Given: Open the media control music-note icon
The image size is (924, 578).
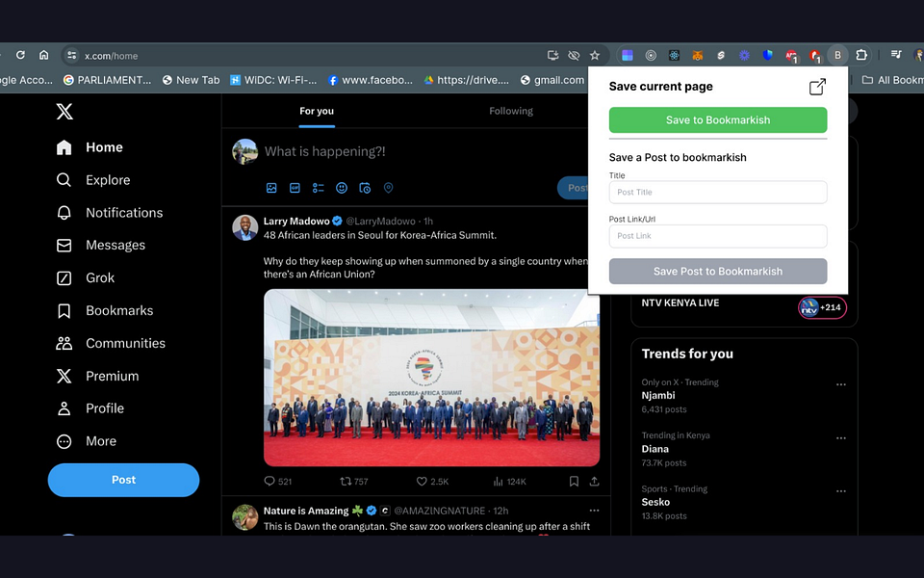Looking at the screenshot, I should pos(896,55).
